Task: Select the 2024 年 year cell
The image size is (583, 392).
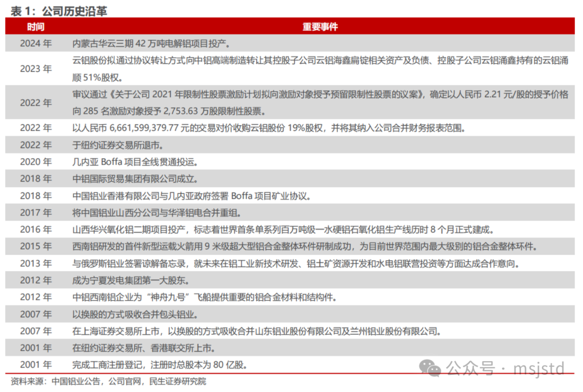Action: (36, 44)
